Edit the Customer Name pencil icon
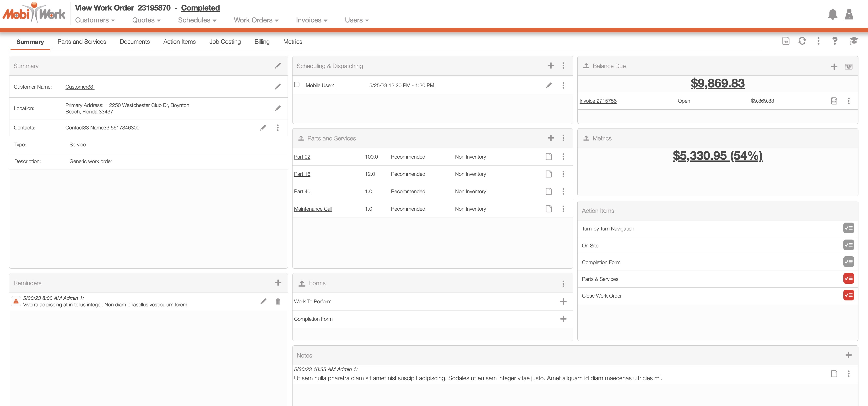 (278, 87)
